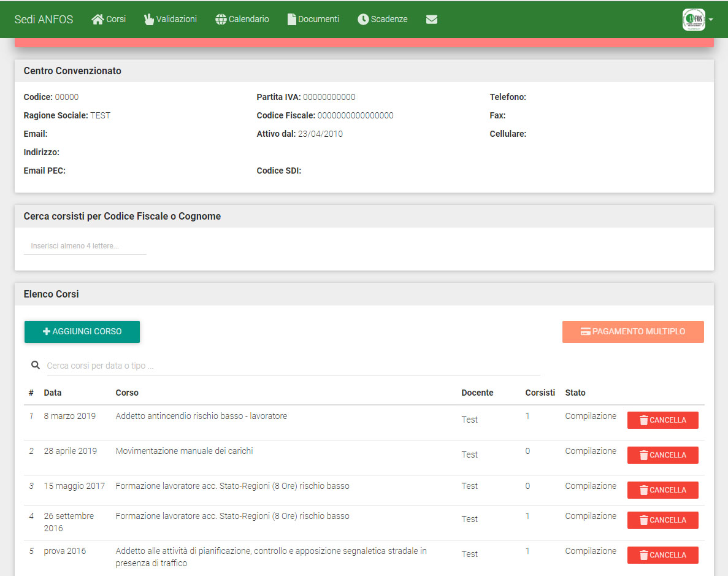Click the envelope mail icon in navbar
Viewport: 728px width, 576px height.
point(431,20)
